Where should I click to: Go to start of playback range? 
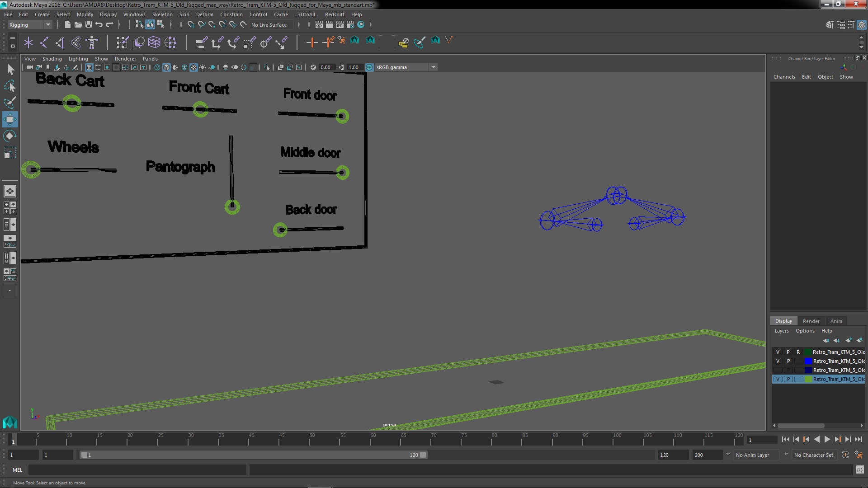785,439
